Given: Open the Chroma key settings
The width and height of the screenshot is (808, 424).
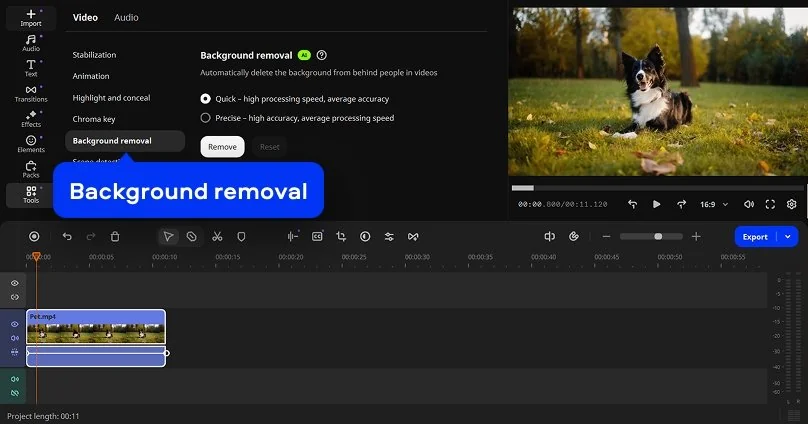Looking at the screenshot, I should point(94,119).
